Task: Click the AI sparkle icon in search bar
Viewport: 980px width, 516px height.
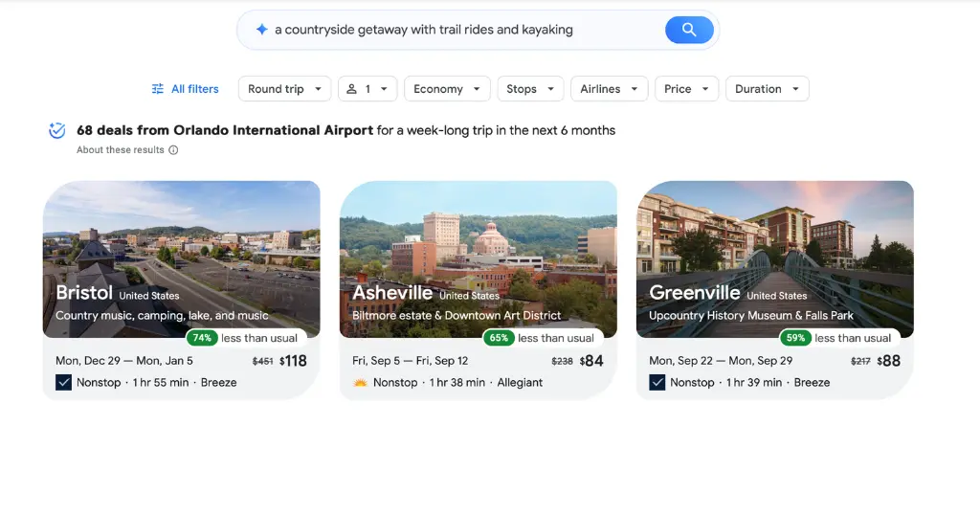Action: click(262, 30)
